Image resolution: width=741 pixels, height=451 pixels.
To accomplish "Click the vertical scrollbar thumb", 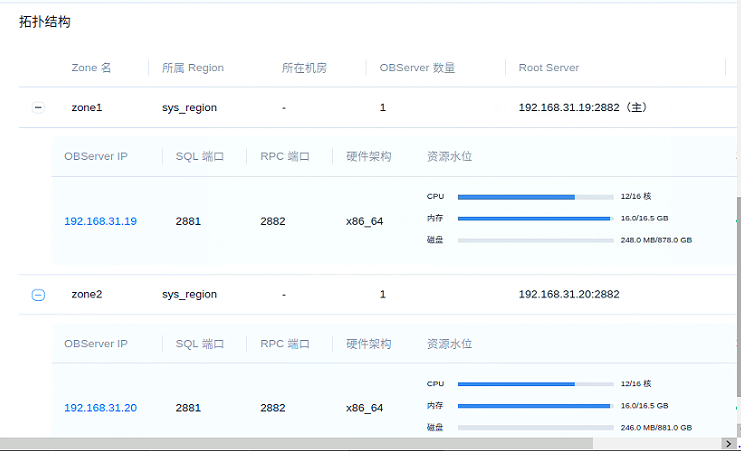I will point(738,297).
